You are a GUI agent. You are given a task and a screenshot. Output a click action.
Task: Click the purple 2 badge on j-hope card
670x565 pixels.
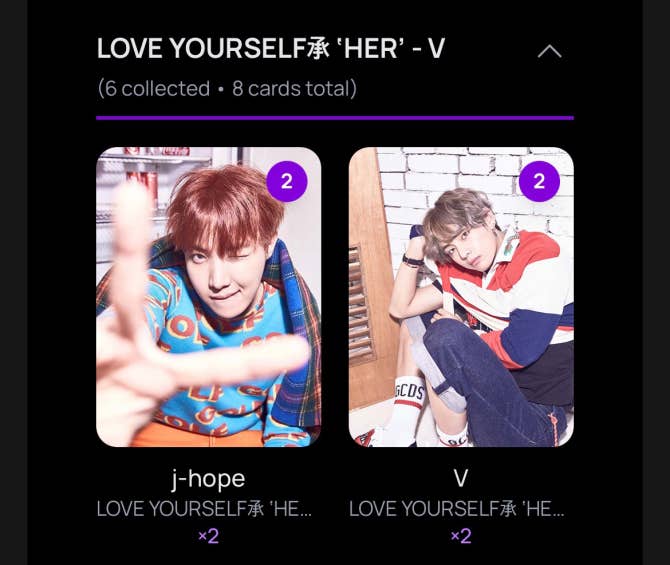click(x=287, y=182)
